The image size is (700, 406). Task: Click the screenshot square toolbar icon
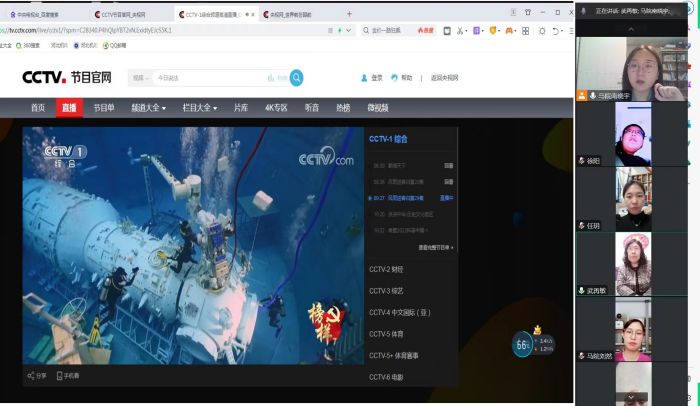coord(447,31)
